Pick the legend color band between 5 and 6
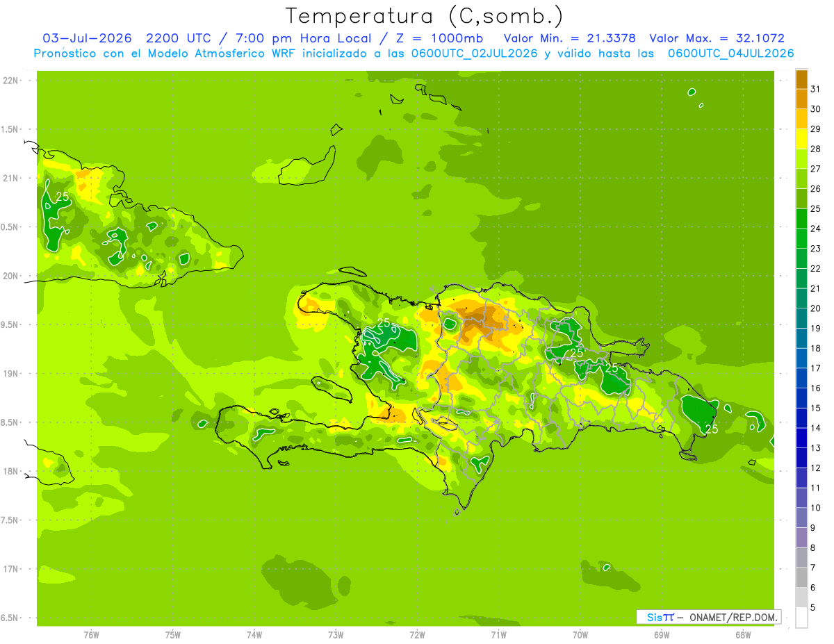Viewport: 834px width, 644px height. pos(801,597)
